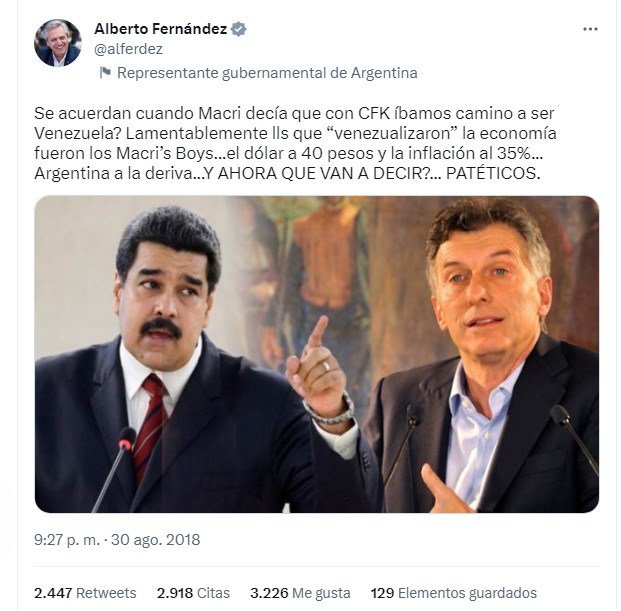Click the tweet's opening line mentioning CFK
This screenshot has width=621, height=611.
coord(294,113)
